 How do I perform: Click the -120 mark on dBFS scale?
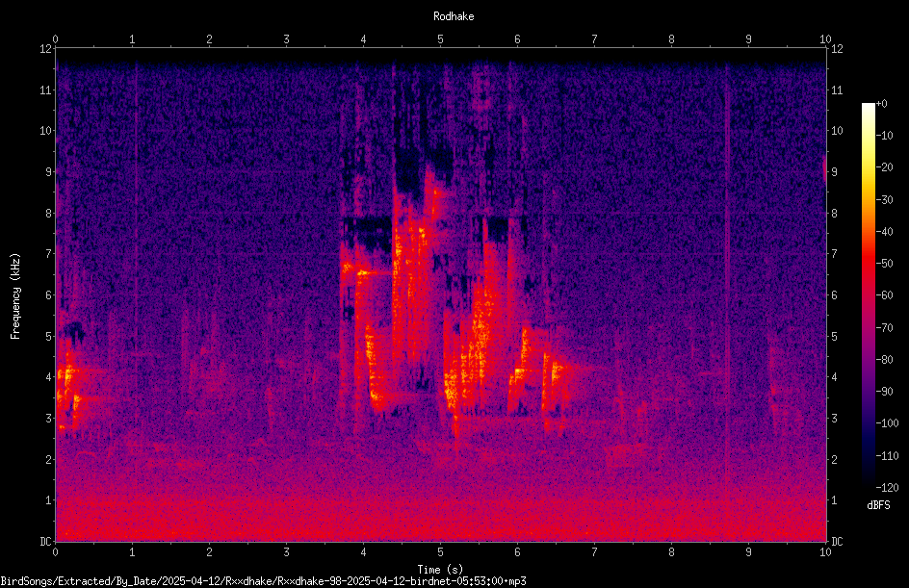(887, 487)
